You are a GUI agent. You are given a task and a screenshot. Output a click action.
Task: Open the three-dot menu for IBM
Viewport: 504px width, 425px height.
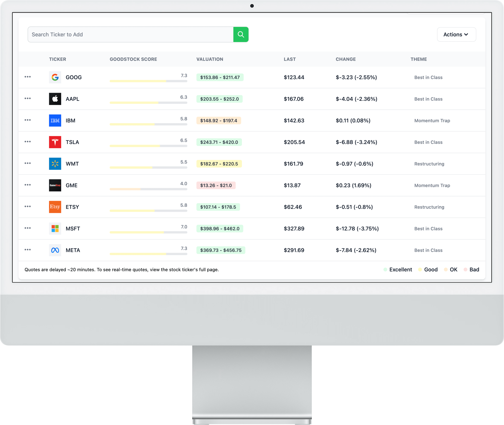[28, 120]
